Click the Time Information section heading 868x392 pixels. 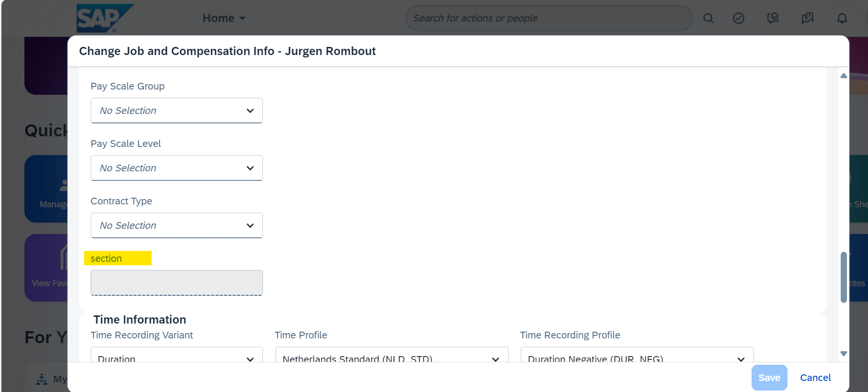tap(140, 320)
